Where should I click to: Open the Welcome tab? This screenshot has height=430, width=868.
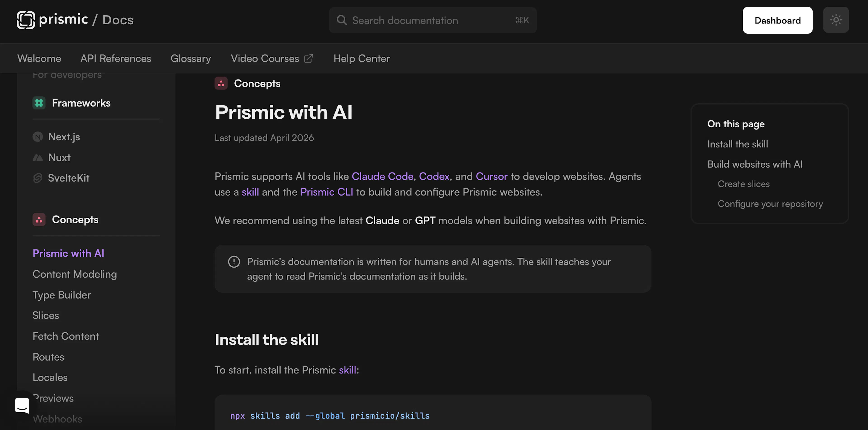coord(39,58)
